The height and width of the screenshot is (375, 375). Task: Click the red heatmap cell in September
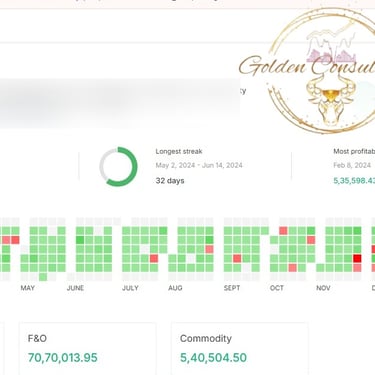pyautogui.click(x=237, y=258)
